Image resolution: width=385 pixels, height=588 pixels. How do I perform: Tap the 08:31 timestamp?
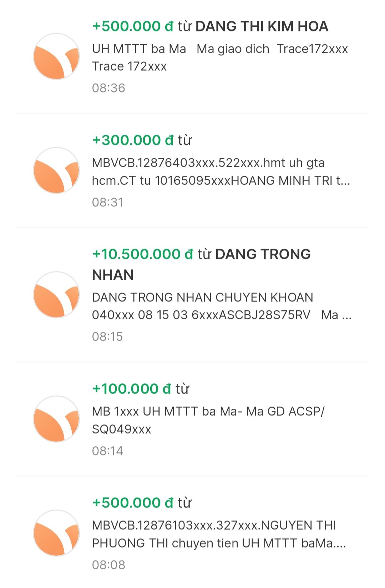tap(107, 202)
